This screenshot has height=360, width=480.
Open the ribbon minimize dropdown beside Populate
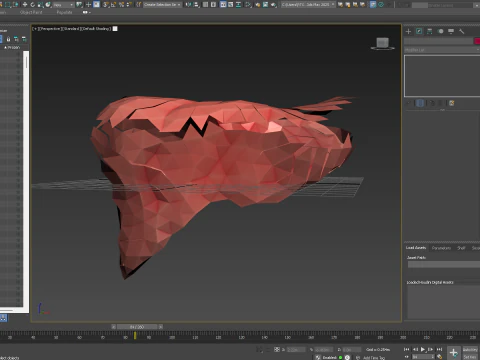click(x=86, y=12)
